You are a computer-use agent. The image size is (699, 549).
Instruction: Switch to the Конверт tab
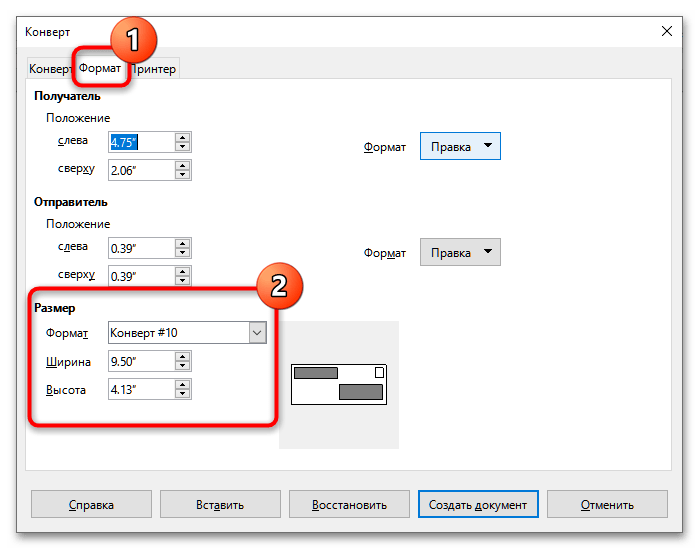tap(50, 69)
